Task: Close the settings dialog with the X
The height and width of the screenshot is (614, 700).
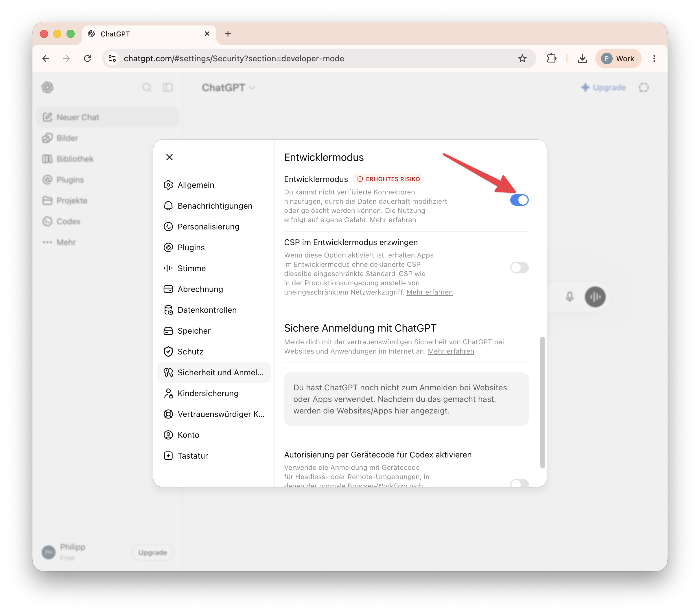Action: [x=169, y=157]
